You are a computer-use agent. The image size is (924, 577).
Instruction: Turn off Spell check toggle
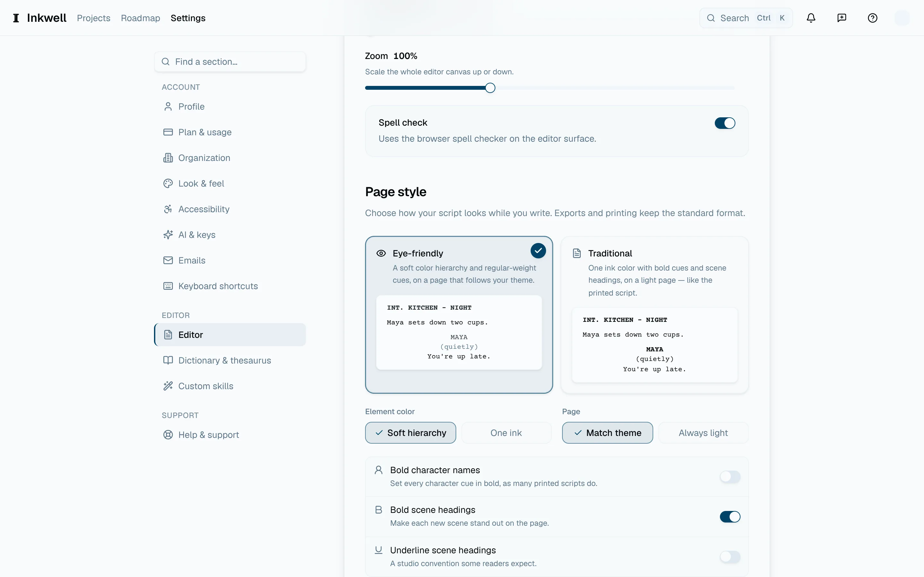tap(725, 123)
